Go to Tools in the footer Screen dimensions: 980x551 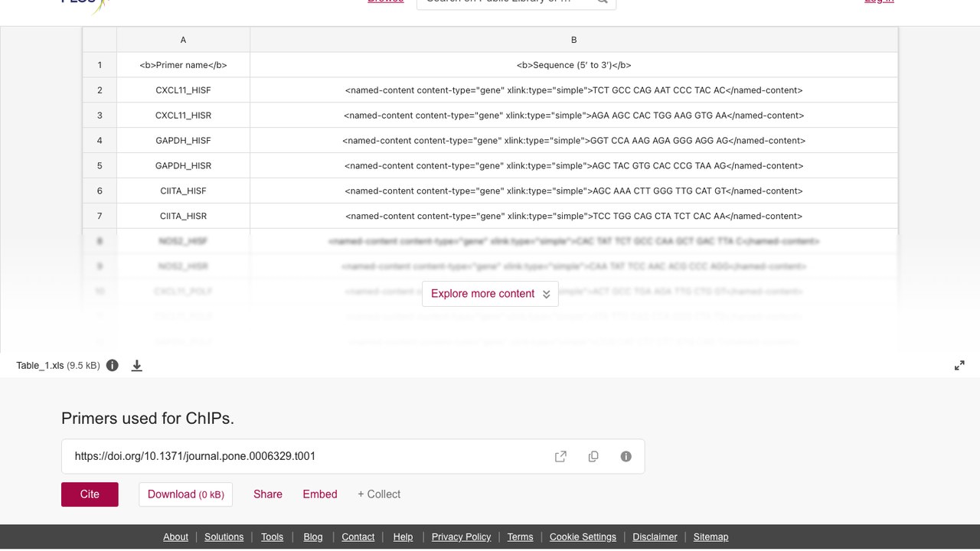272,537
